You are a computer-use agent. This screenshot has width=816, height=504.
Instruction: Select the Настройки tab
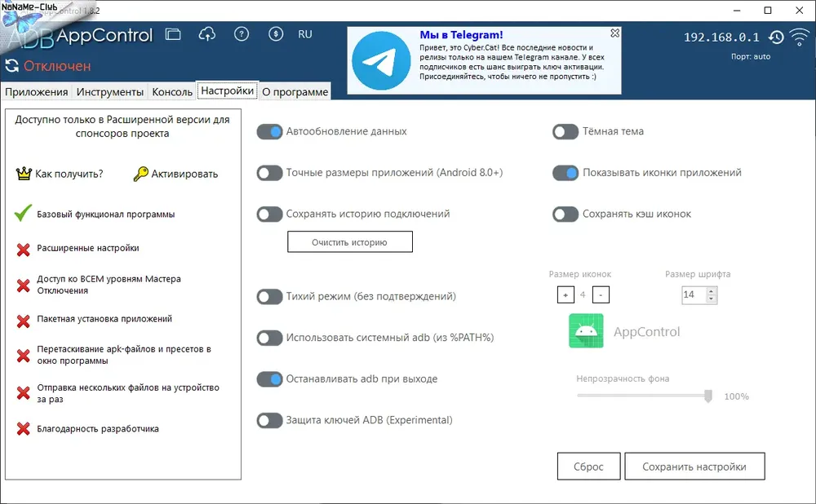228,91
